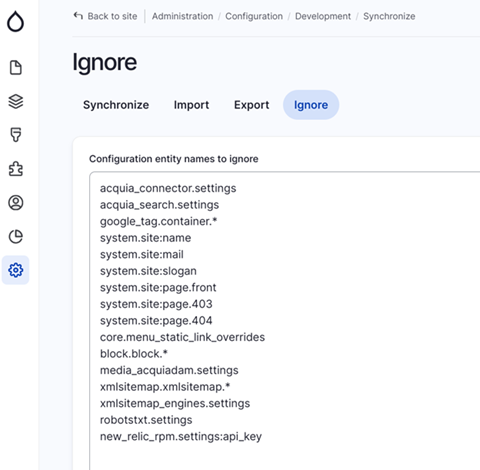Click the Drupal drop logo
This screenshot has height=470, width=480.
pos(15,21)
